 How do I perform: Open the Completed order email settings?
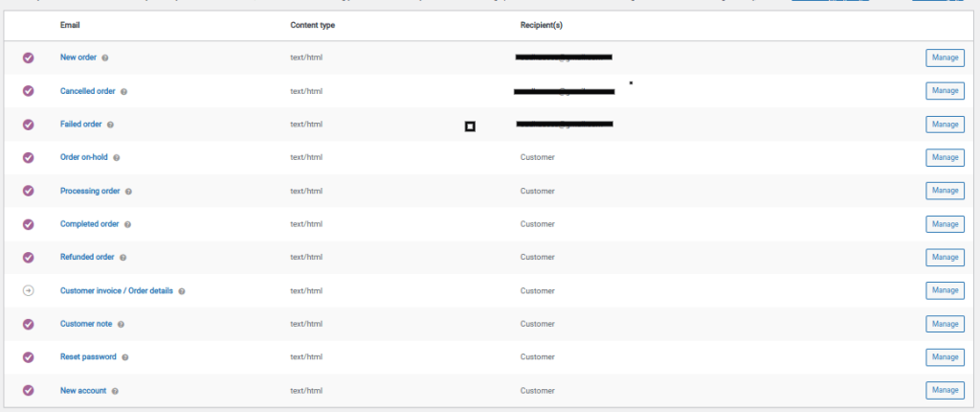89,224
